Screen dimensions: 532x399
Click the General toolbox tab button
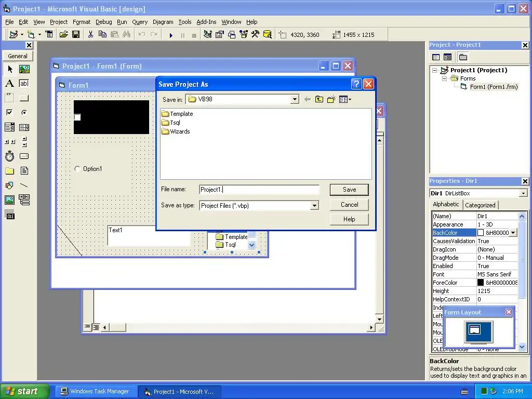(18, 56)
